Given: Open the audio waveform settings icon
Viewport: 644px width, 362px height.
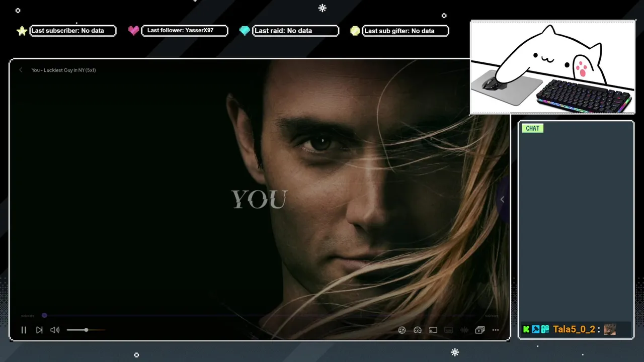Looking at the screenshot, I should coord(464,330).
